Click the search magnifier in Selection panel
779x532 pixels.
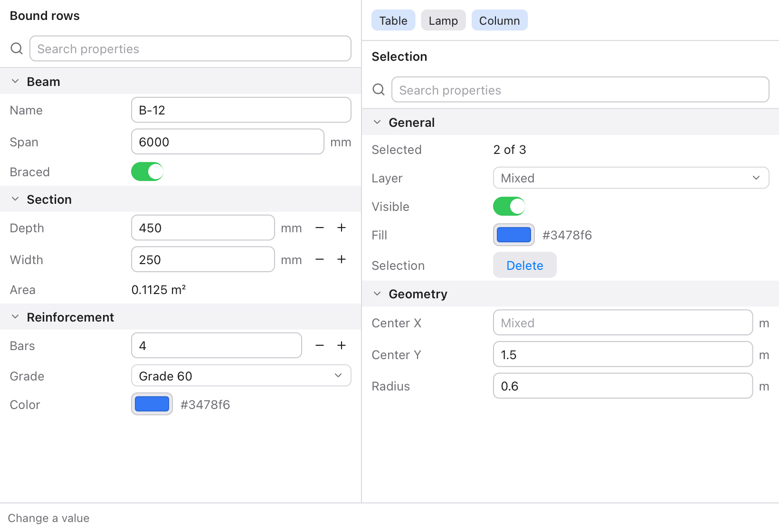(x=379, y=89)
